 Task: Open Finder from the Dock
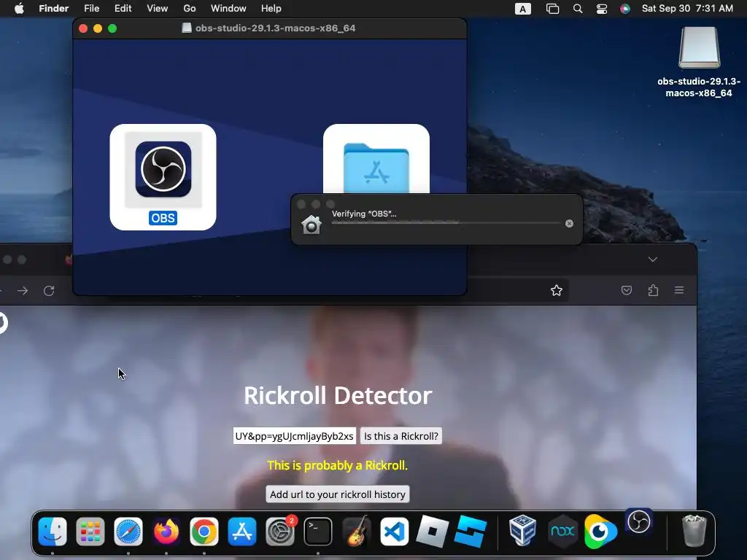click(53, 532)
